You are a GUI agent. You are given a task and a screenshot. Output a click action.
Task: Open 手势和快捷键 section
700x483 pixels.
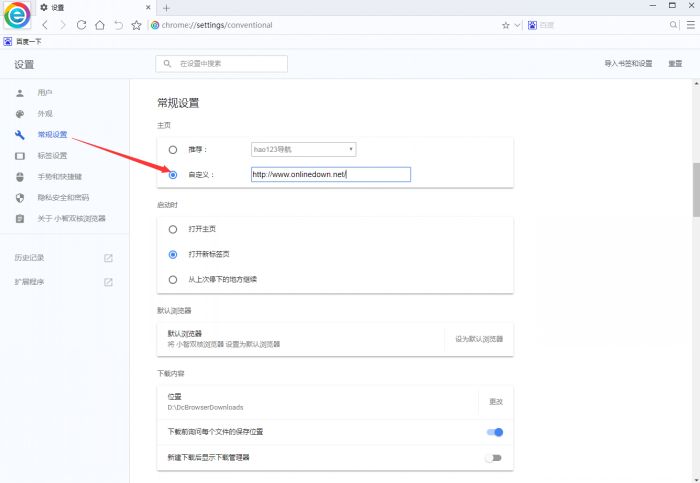click(59, 177)
